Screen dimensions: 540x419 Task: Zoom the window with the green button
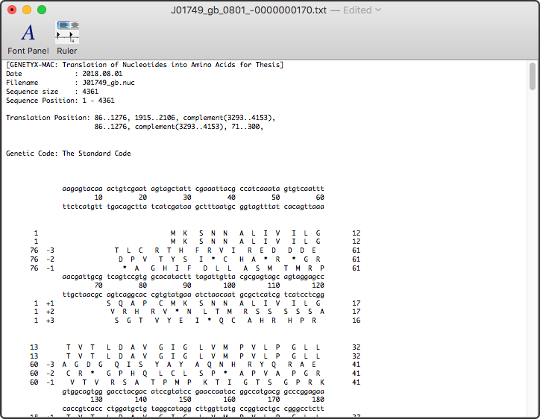point(42,10)
